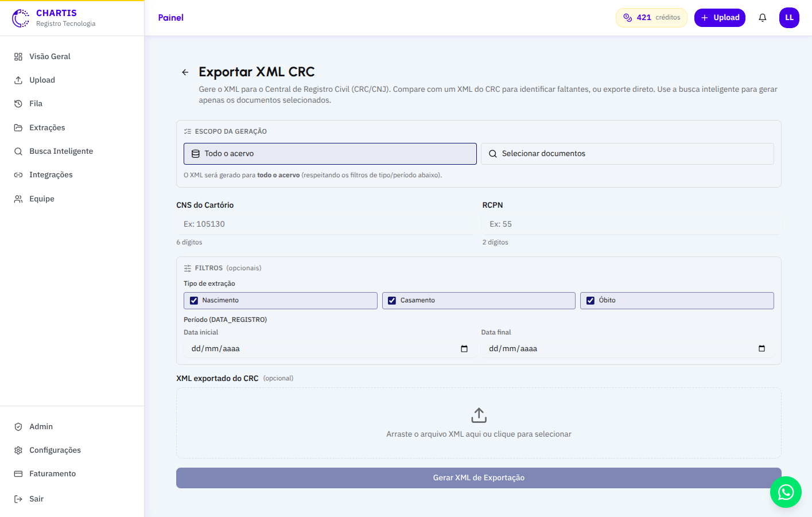
Task: Focus the RCPN input field
Action: (x=632, y=224)
